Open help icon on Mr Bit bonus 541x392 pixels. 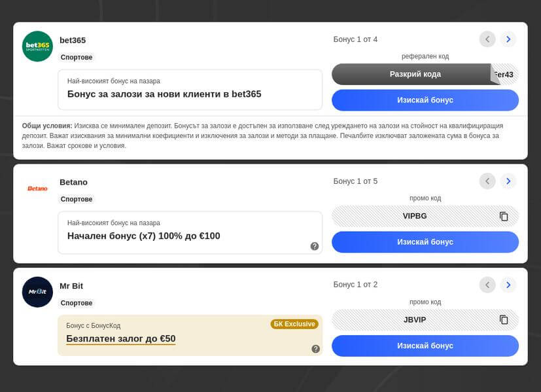[x=316, y=349]
